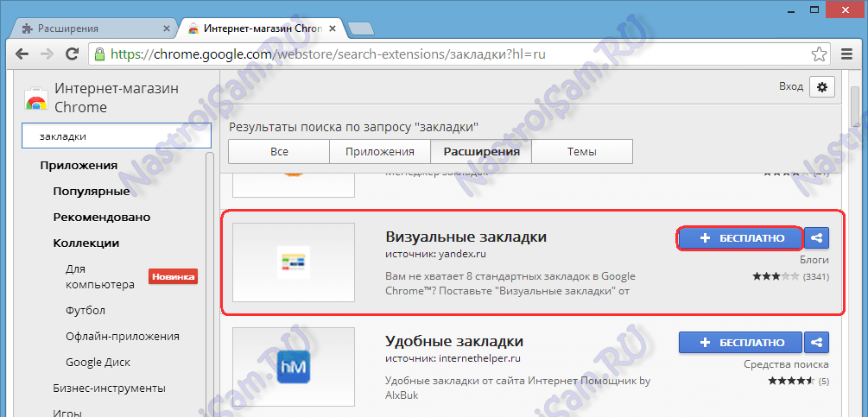Click the Визуальные закладки thumbnail image

tap(294, 262)
